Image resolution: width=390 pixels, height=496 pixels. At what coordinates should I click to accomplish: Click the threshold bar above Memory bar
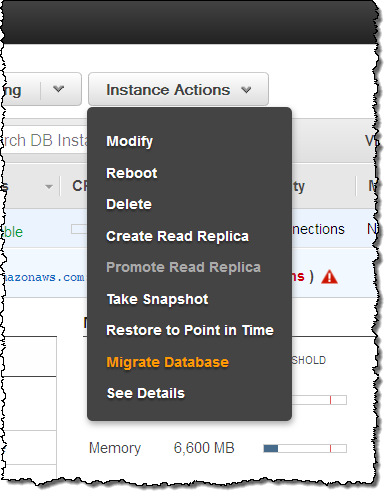(x=319, y=400)
